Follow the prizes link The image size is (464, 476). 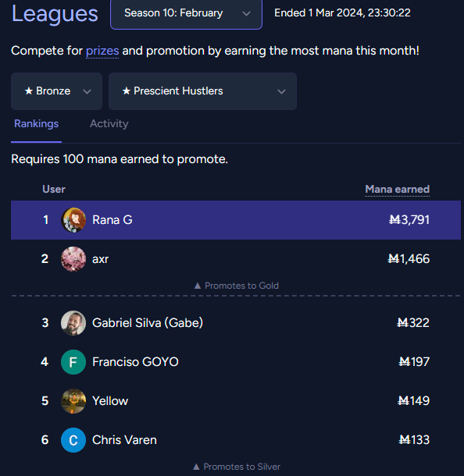point(102,51)
